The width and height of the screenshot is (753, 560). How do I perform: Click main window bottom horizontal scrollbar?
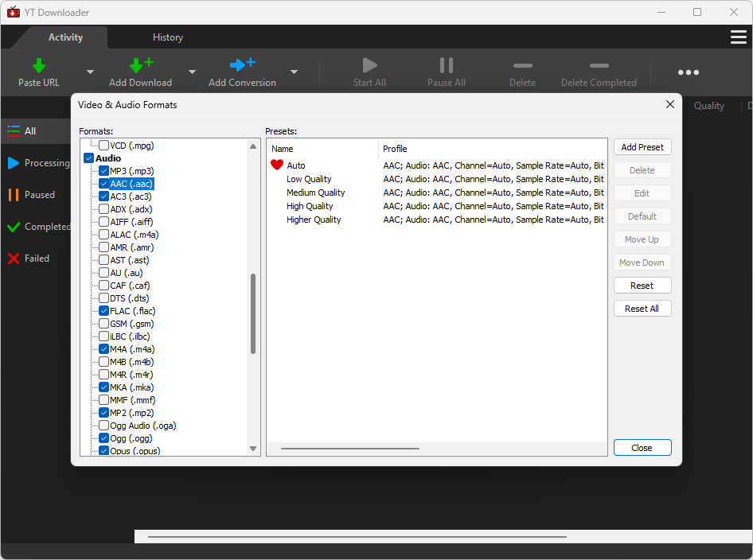pos(357,536)
